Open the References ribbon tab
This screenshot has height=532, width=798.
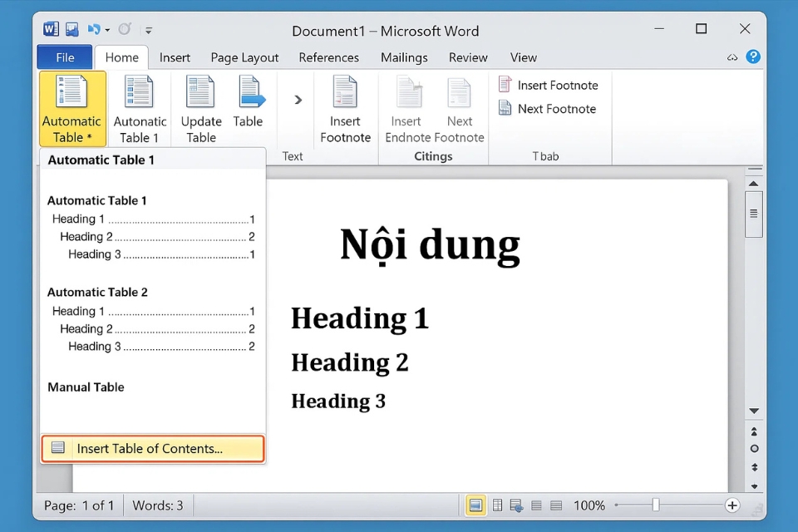tap(329, 57)
